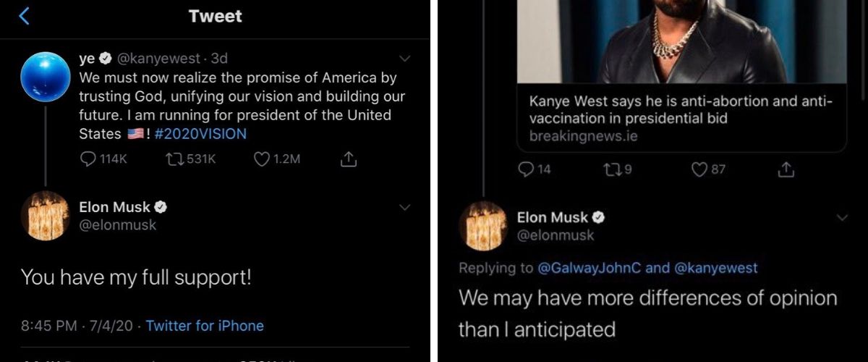868x362 pixels.
Task: Like the tweet with 87 likes
Action: pyautogui.click(x=699, y=169)
